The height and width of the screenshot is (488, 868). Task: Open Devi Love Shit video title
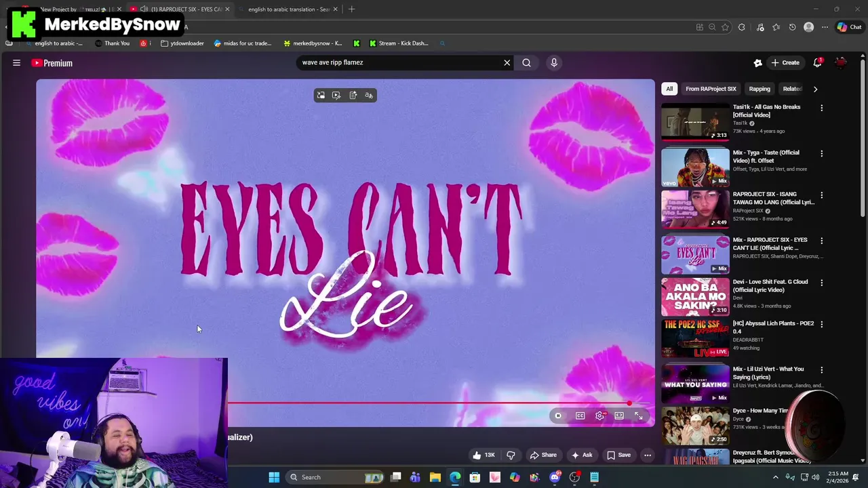770,286
